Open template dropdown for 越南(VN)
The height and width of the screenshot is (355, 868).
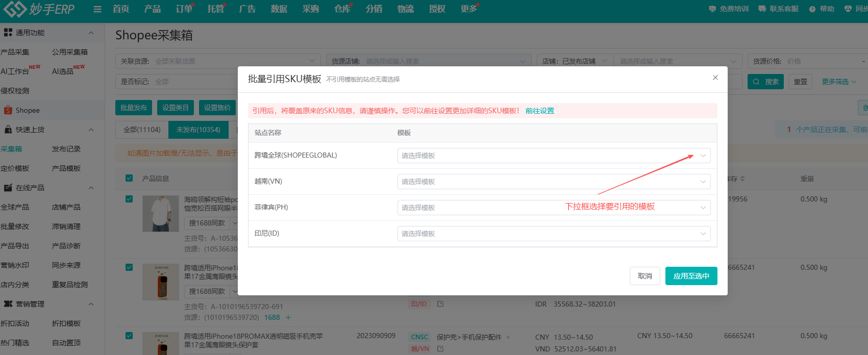(554, 182)
